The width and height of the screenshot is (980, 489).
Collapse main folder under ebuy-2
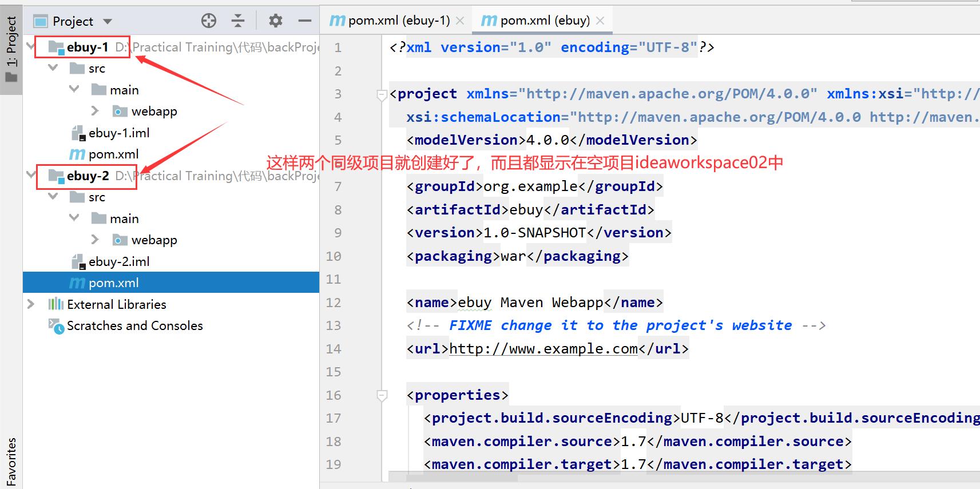pos(74,218)
